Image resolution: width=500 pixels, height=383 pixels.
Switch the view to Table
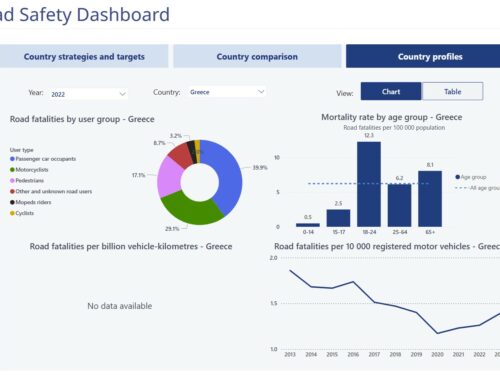coord(452,91)
